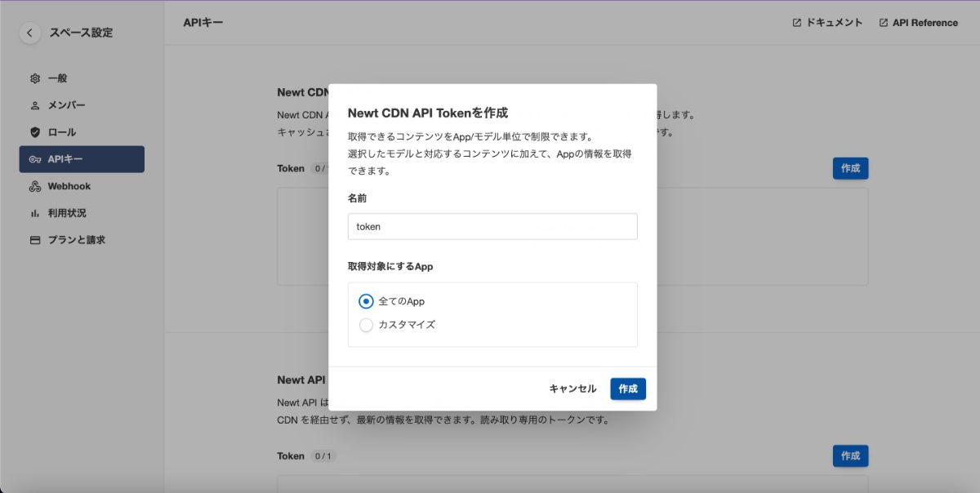The image size is (980, 493).
Task: Select the 全てのApp radio option
Action: (367, 301)
